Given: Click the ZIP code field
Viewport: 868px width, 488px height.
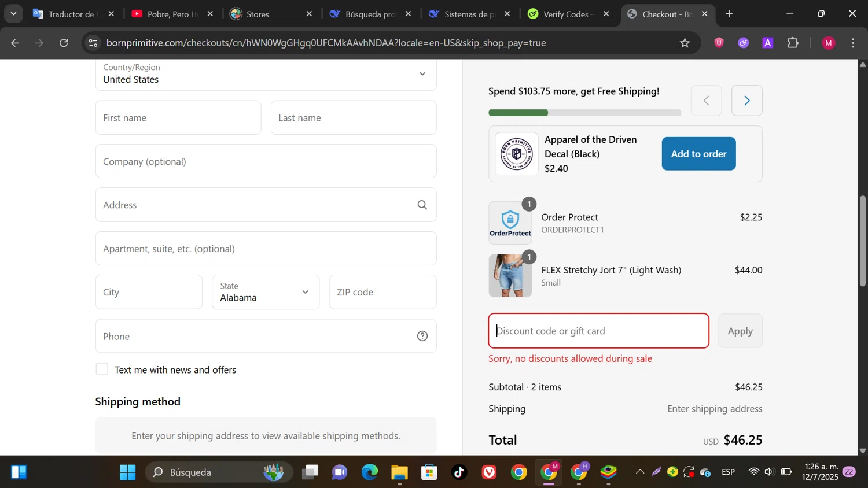Looking at the screenshot, I should tap(382, 292).
